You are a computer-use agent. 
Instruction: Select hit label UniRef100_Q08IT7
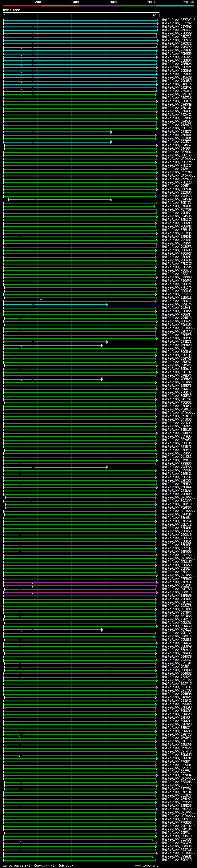tap(177, 349)
